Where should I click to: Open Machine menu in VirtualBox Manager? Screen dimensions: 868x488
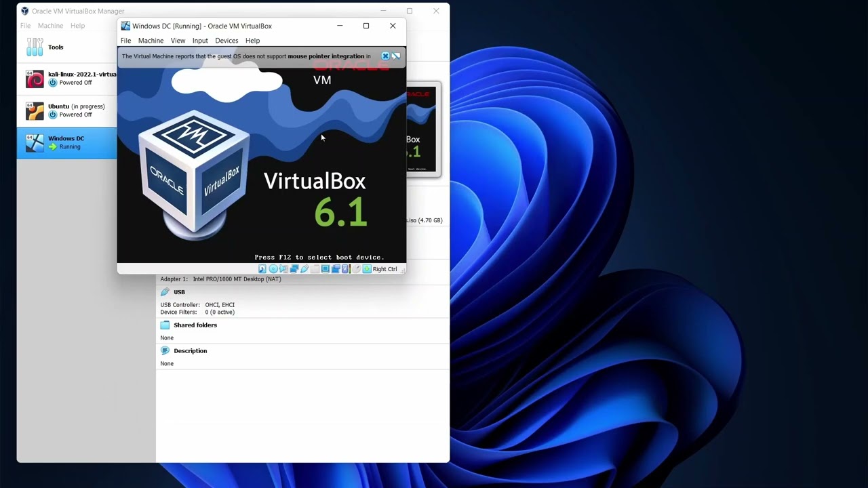click(50, 26)
